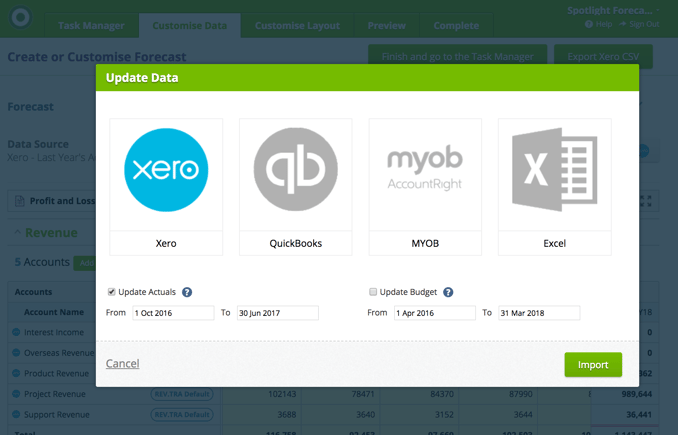Open the Preview tab
678x435 pixels.
tap(387, 26)
